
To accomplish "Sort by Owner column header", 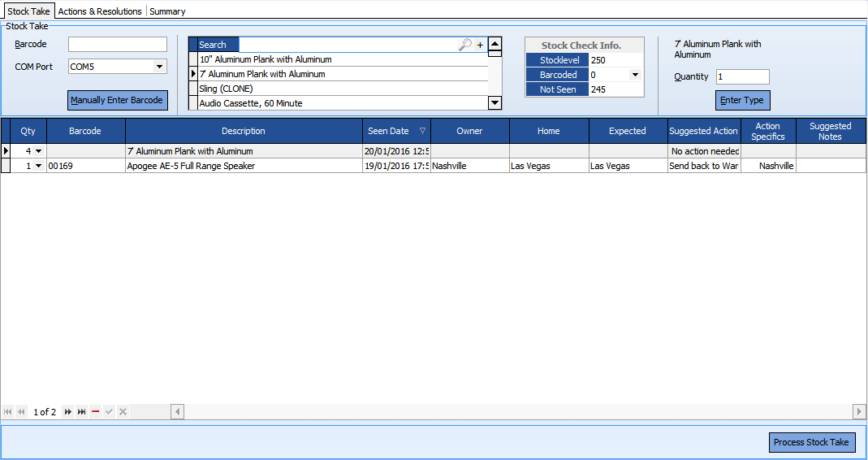I will point(470,131).
